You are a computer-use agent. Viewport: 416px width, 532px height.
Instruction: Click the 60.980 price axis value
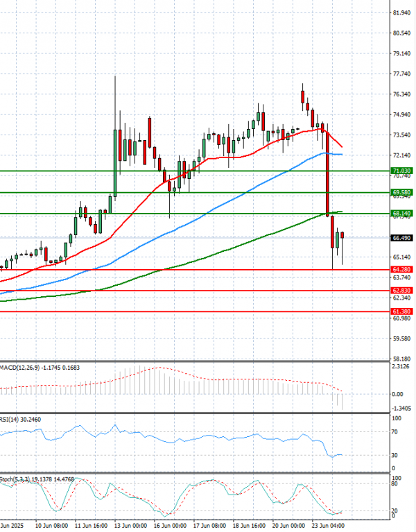click(x=401, y=318)
